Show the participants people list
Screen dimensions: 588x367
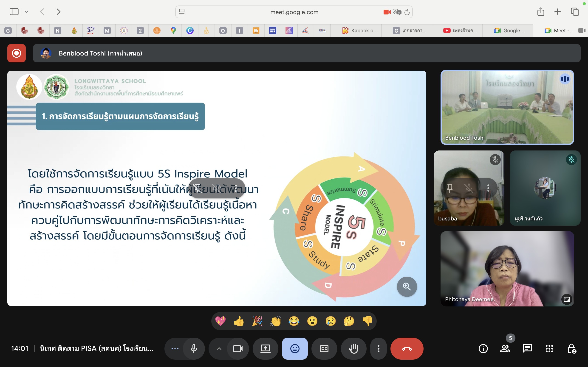(x=505, y=349)
